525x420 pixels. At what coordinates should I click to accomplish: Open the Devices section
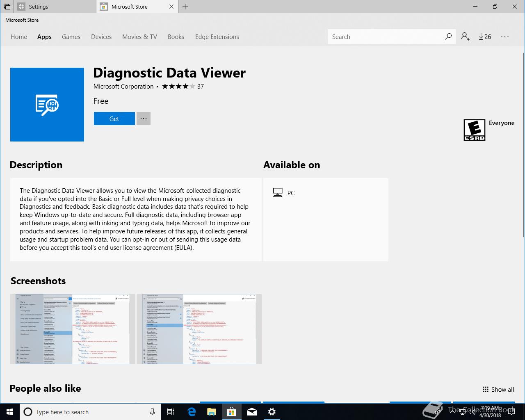coord(101,37)
